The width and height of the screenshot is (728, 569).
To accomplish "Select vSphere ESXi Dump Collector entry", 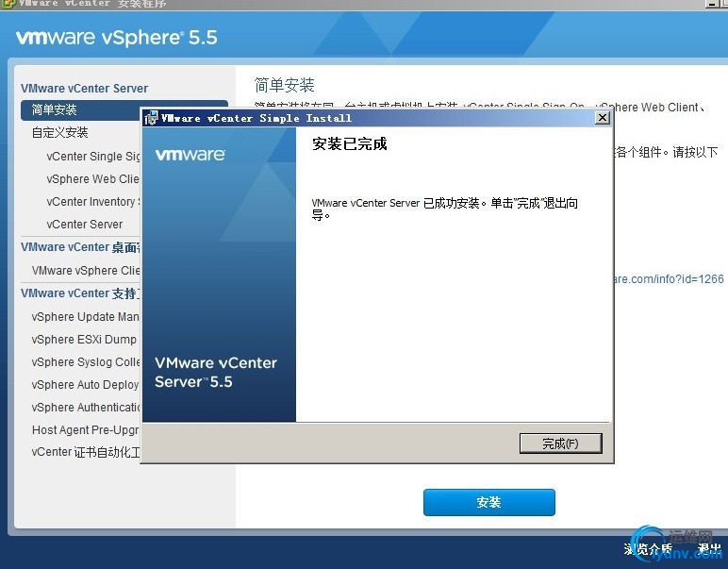I will click(x=84, y=340).
